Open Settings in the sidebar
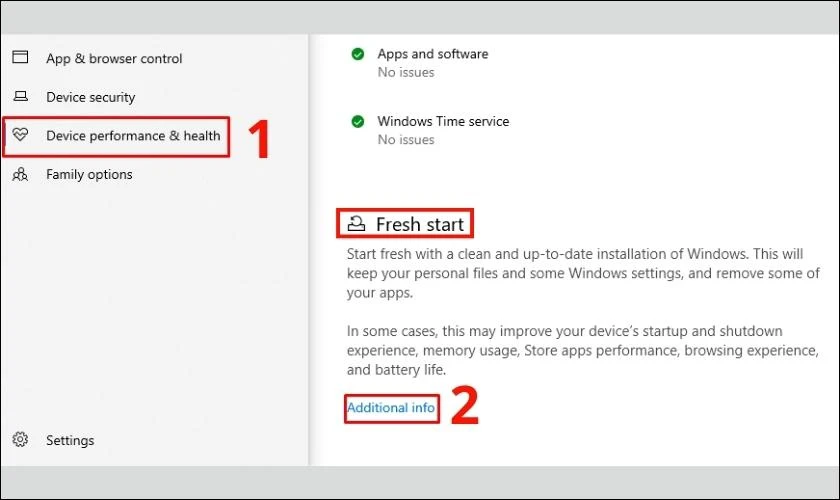This screenshot has width=840, height=500. (x=70, y=440)
